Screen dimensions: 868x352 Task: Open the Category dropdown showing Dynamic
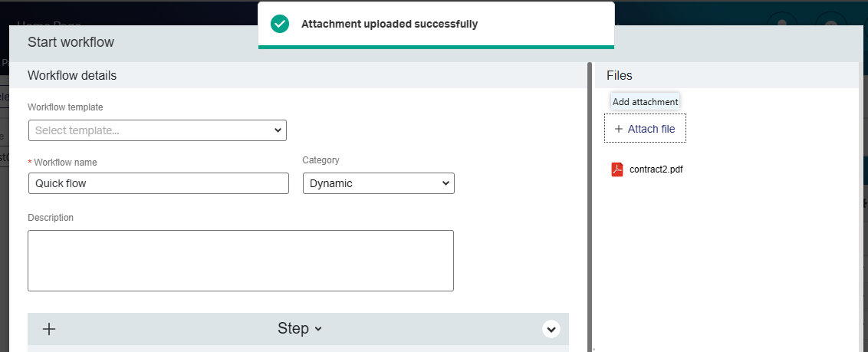378,183
